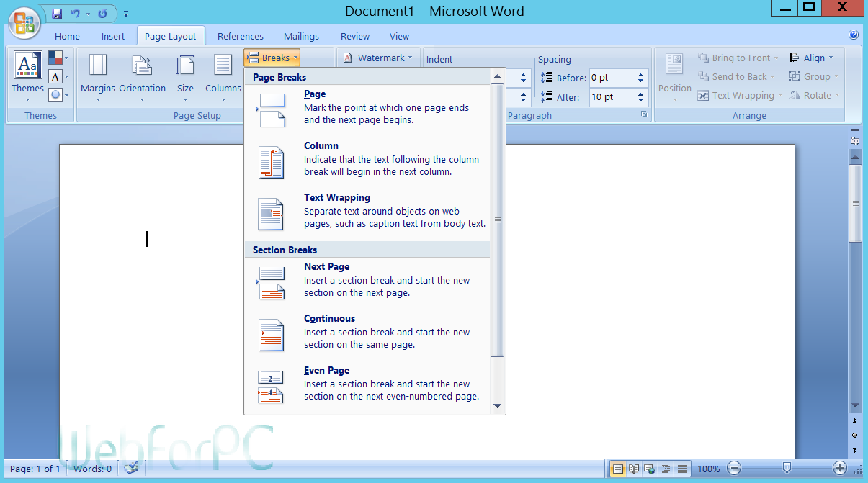Open the Watermark dropdown
This screenshot has height=483, width=868.
[377, 58]
